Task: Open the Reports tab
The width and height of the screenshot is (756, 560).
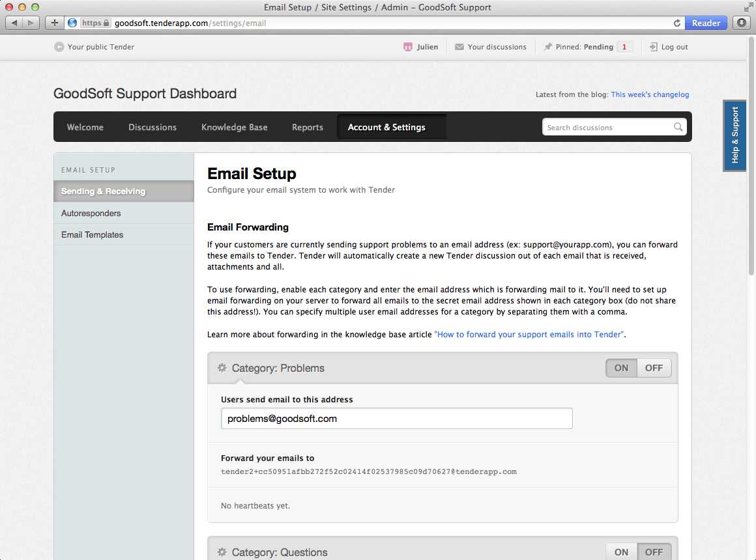Action: pyautogui.click(x=308, y=127)
